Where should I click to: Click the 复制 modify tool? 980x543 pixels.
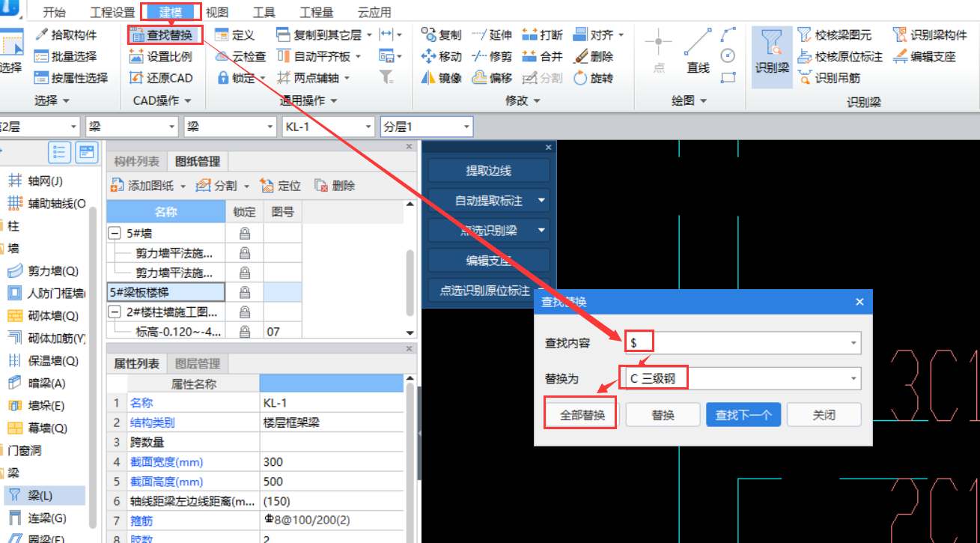442,34
